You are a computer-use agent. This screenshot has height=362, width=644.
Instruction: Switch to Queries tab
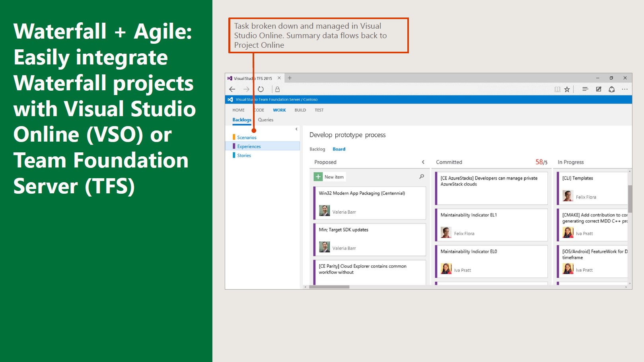(x=266, y=120)
